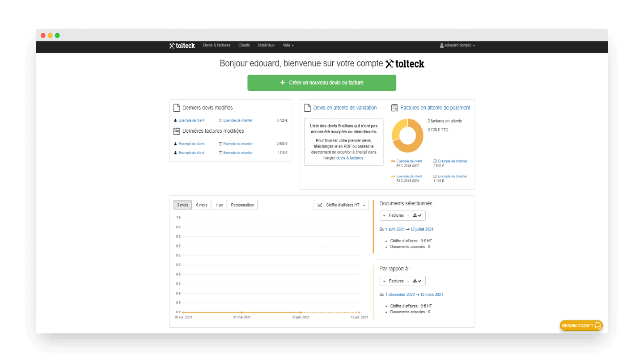Open the Clients page
This screenshot has width=644, height=362.
(244, 46)
